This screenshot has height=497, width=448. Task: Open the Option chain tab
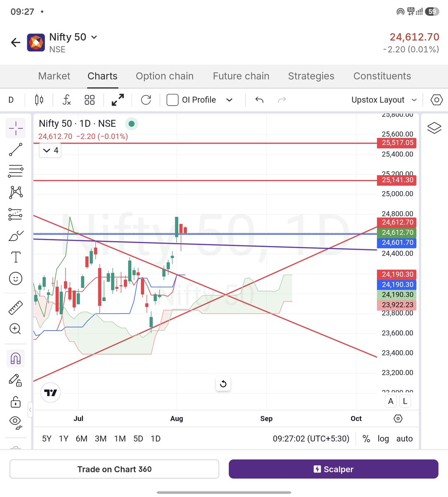[165, 76]
